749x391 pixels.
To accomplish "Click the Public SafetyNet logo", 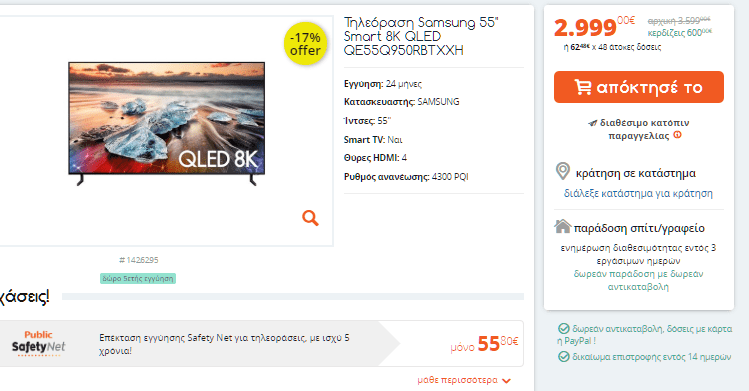I will point(38,342).
